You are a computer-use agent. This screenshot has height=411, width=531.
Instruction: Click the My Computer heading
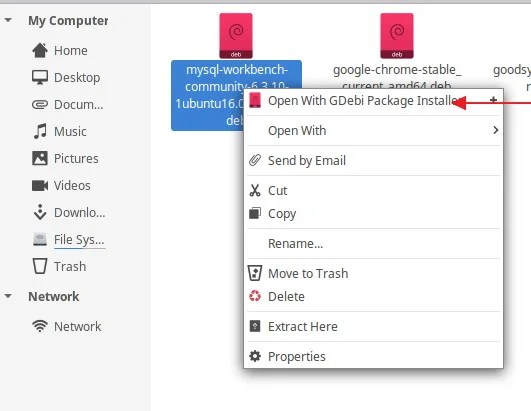coord(68,21)
